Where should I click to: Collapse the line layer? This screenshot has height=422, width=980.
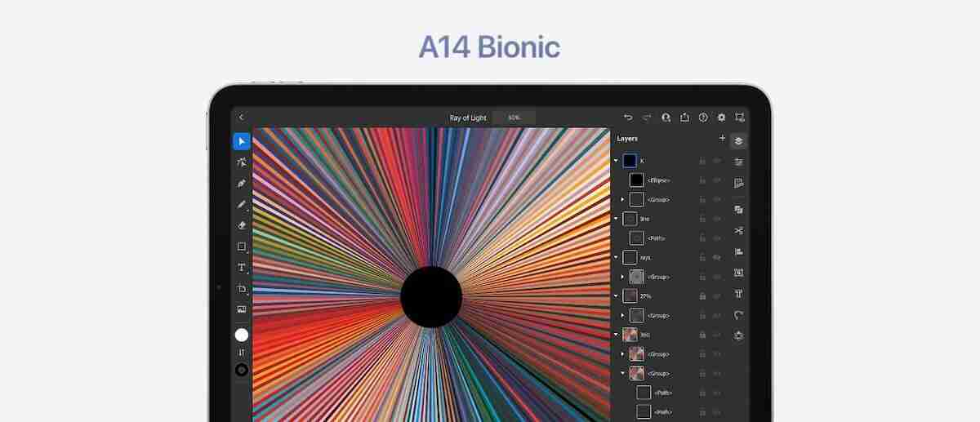pos(616,219)
